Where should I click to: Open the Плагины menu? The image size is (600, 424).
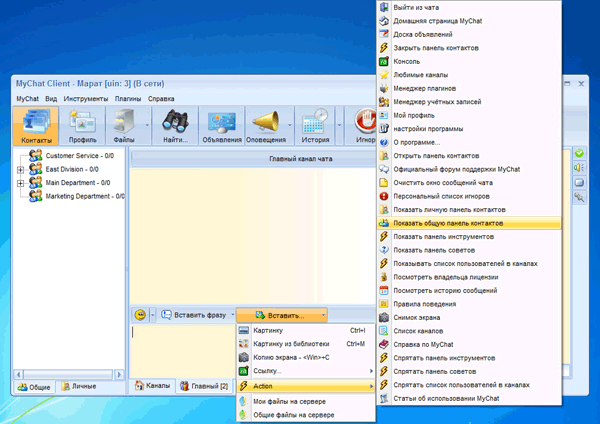[x=128, y=99]
